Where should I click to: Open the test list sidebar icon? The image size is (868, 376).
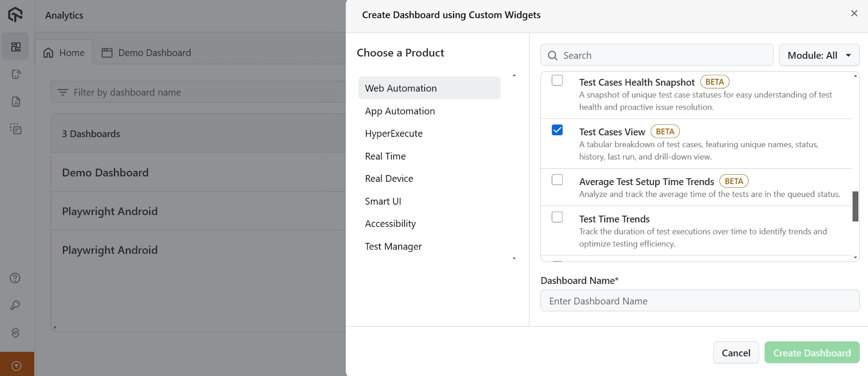coord(16,129)
